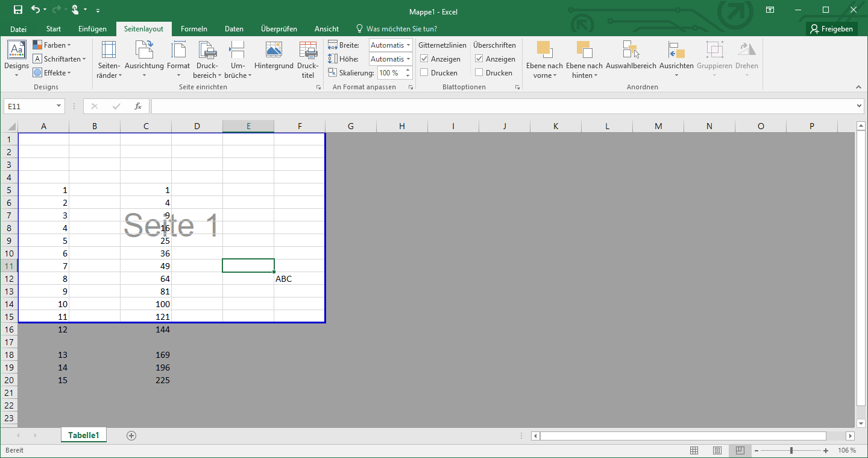The width and height of the screenshot is (868, 458).
Task: Switch to the Einfügen tab
Action: pos(92,29)
